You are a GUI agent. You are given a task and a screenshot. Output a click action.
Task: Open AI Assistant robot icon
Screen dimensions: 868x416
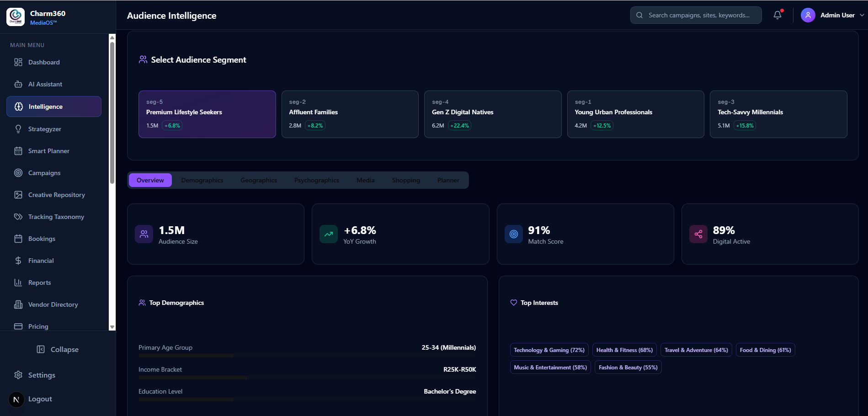click(x=18, y=84)
